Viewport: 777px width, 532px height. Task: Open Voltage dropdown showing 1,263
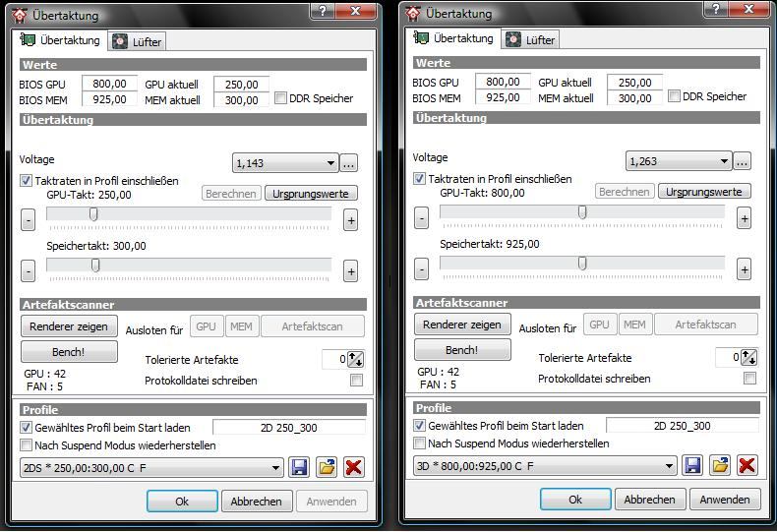click(x=679, y=161)
